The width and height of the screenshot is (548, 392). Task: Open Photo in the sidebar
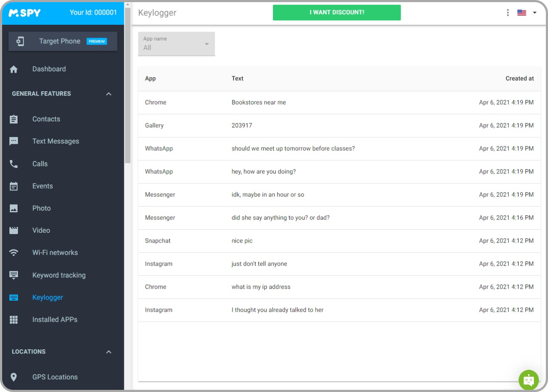click(41, 208)
